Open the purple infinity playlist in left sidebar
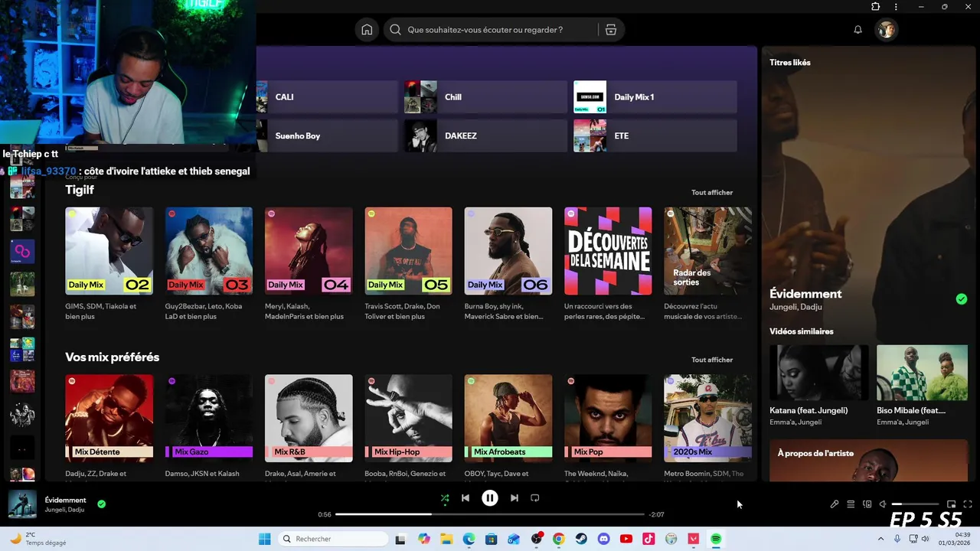The image size is (980, 551). 22,252
